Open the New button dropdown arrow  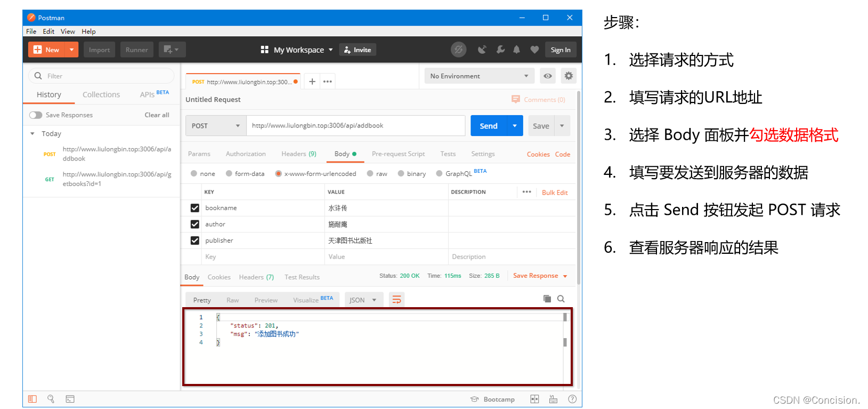click(x=71, y=50)
